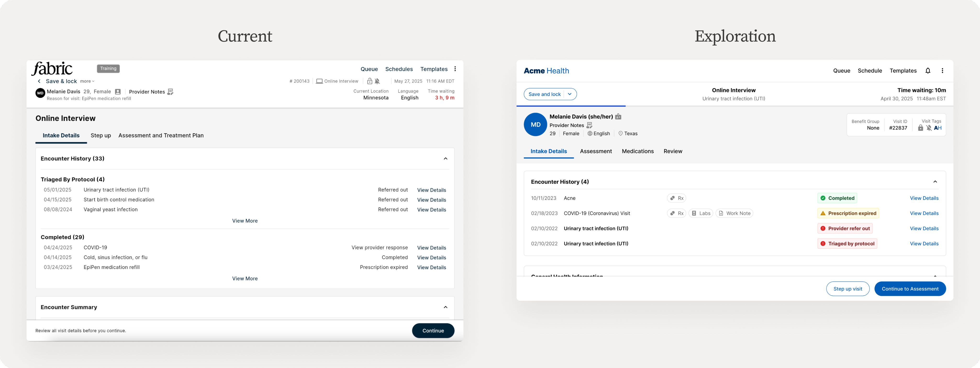The height and width of the screenshot is (368, 980).
Task: Expand the more dropdown next to Save & lock
Action: pyautogui.click(x=87, y=81)
